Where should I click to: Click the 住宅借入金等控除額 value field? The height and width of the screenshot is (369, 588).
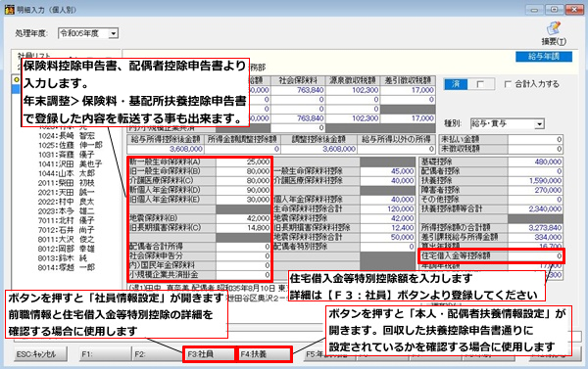(535, 255)
